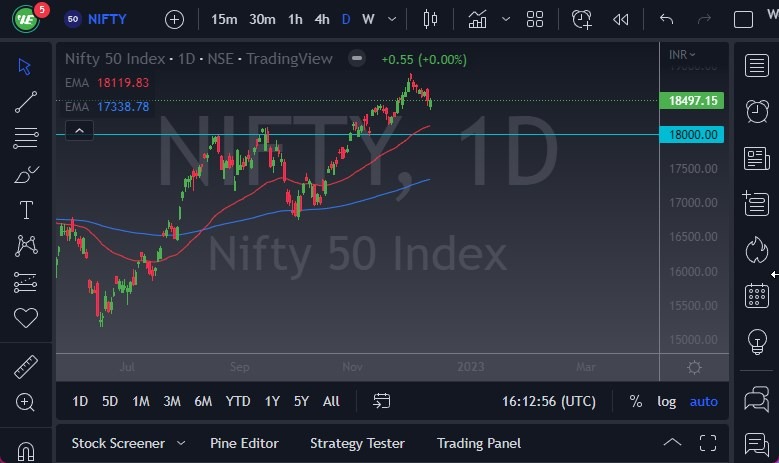779x463 pixels.
Task: Open the layout grid selector
Action: [535, 19]
